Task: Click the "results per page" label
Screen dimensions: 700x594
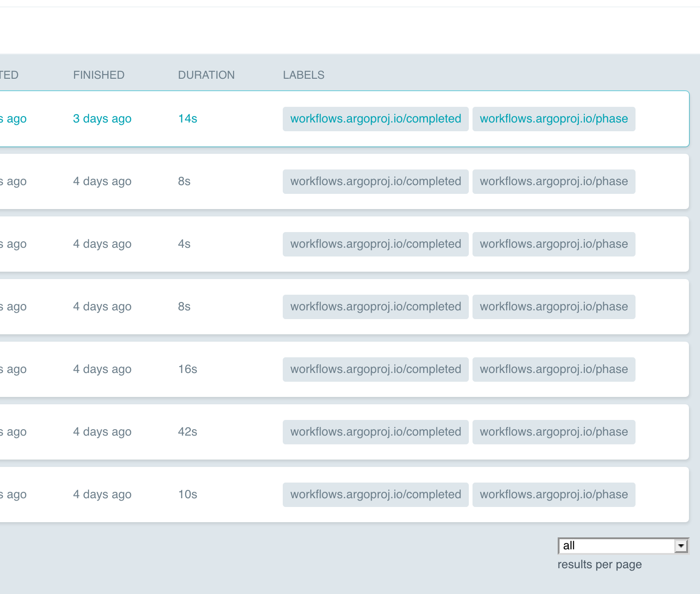Action: pyautogui.click(x=599, y=564)
